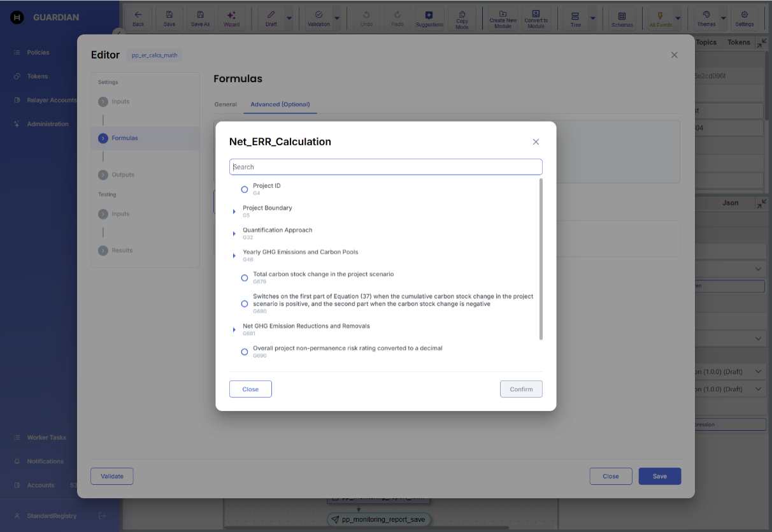Expand the Project Boundary tree node
This screenshot has width=772, height=532.
tap(234, 212)
